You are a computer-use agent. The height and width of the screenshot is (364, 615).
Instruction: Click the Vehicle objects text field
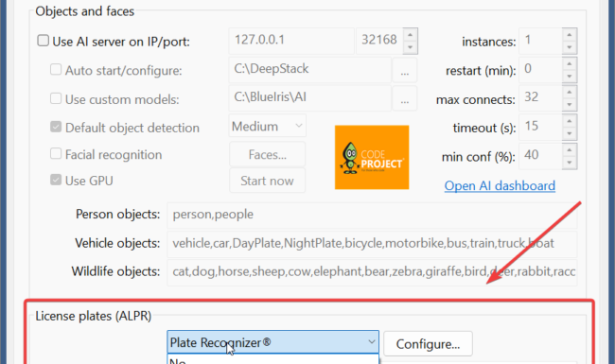(372, 244)
